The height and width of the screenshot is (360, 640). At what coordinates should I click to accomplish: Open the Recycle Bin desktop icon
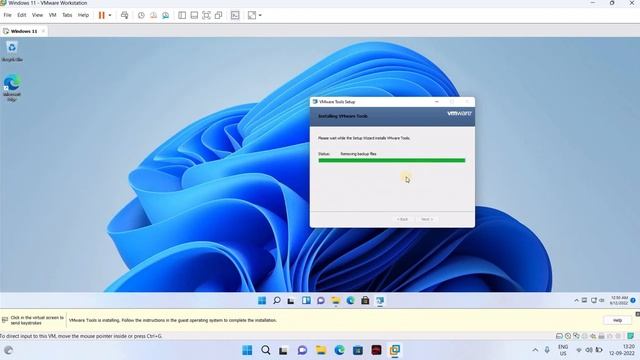[x=12, y=51]
